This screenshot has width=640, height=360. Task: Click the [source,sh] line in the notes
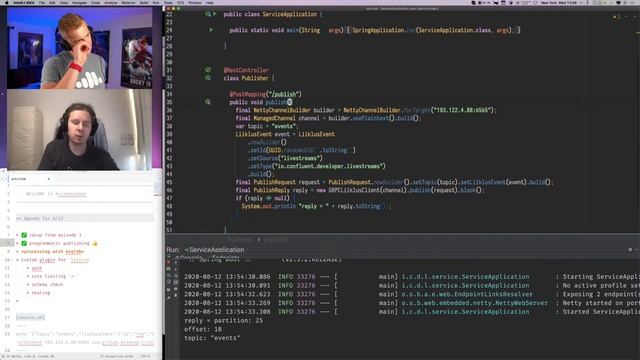coord(31,317)
